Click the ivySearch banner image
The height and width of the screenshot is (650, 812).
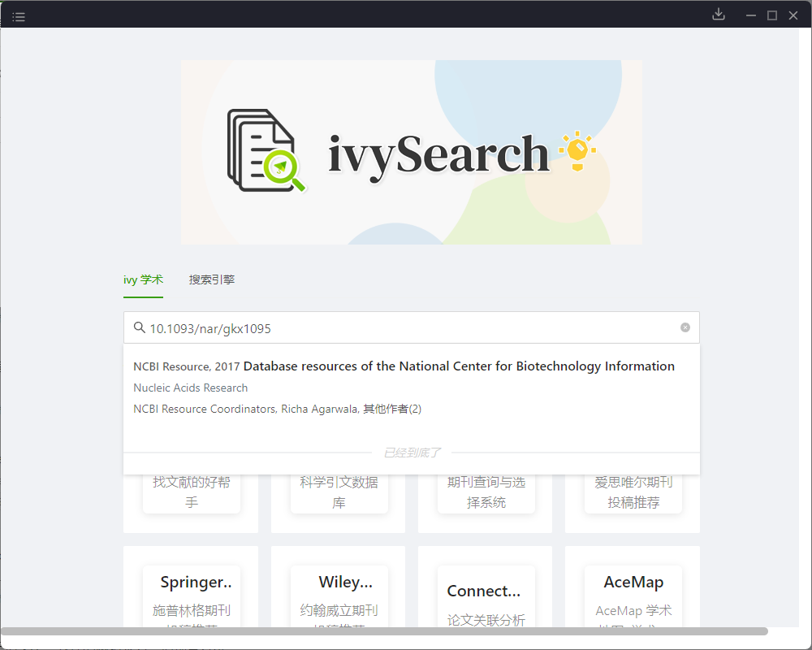tap(411, 153)
